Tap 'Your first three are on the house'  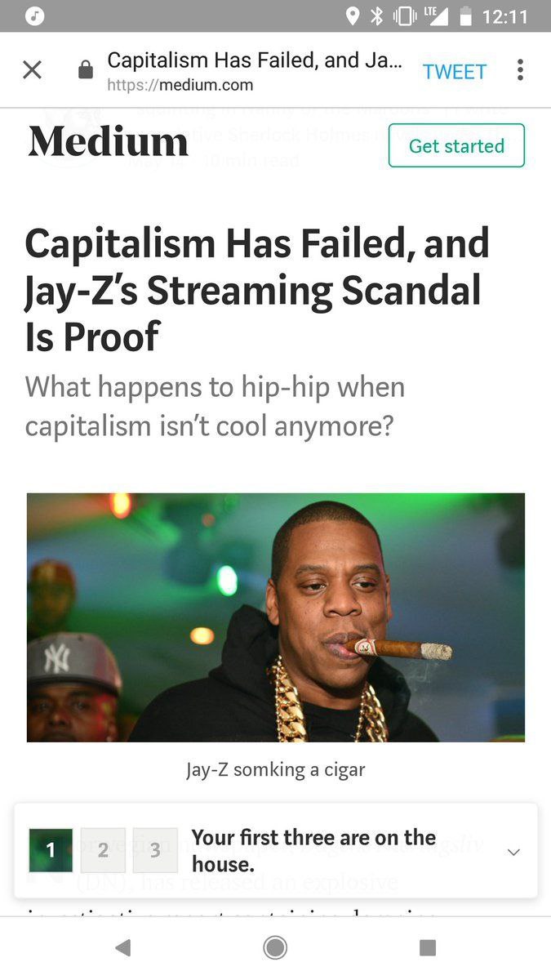(313, 850)
